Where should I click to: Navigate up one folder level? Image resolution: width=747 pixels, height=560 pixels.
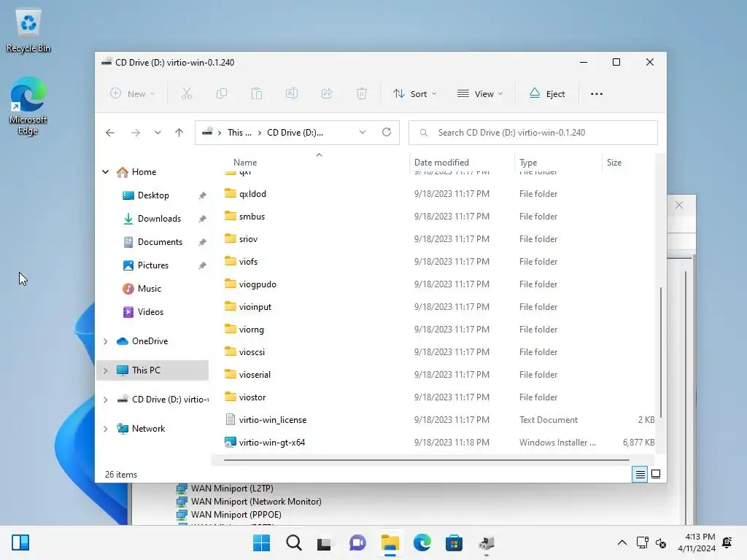tap(179, 133)
